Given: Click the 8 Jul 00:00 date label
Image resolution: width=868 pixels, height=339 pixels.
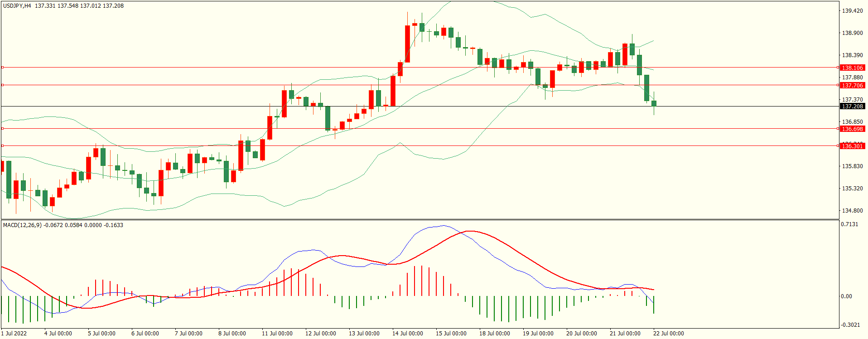Looking at the screenshot, I should point(232,334).
